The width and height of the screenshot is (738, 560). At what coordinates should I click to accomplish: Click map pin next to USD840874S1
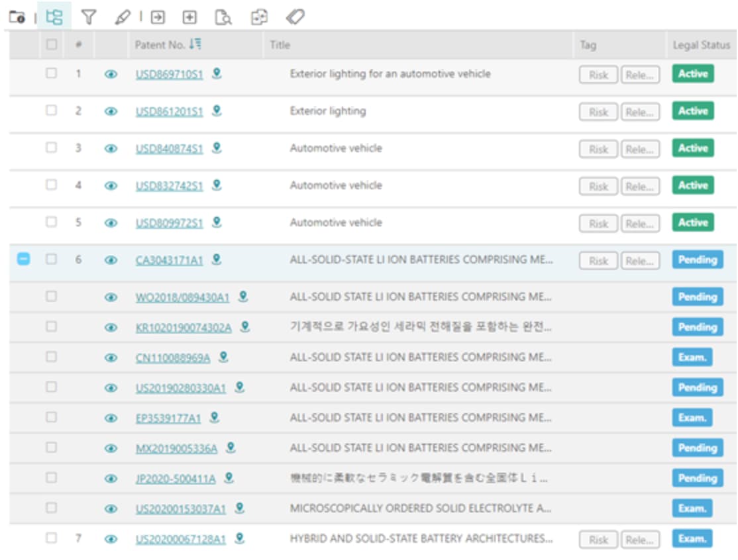click(217, 148)
